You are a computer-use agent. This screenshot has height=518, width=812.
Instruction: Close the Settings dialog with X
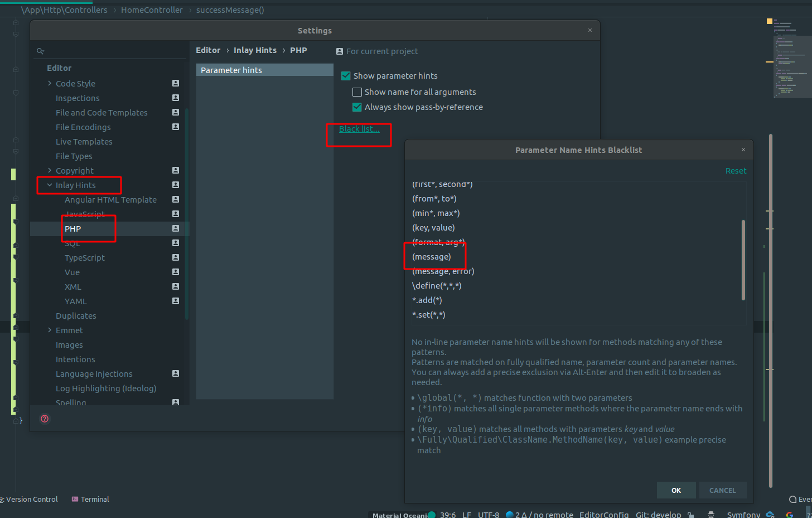point(590,30)
